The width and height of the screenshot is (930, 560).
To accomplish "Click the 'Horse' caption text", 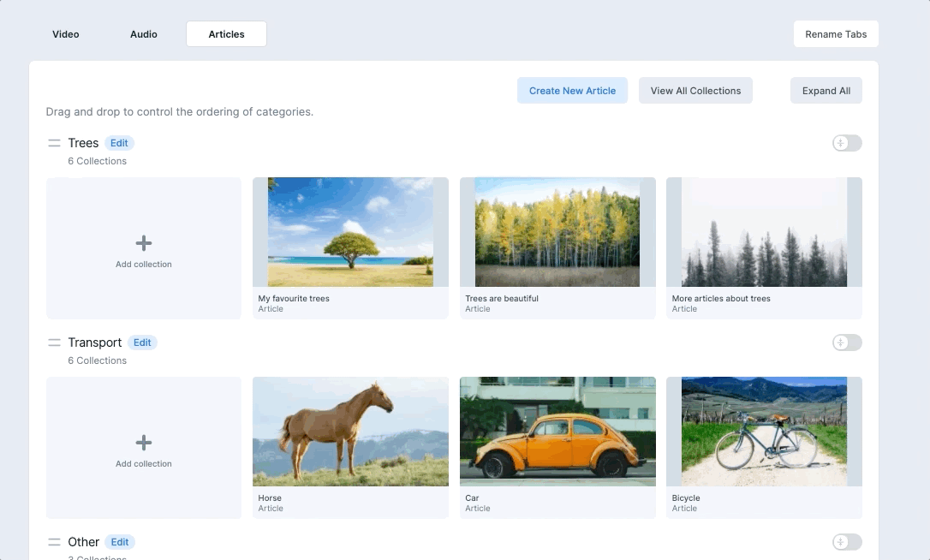I will pos(270,497).
